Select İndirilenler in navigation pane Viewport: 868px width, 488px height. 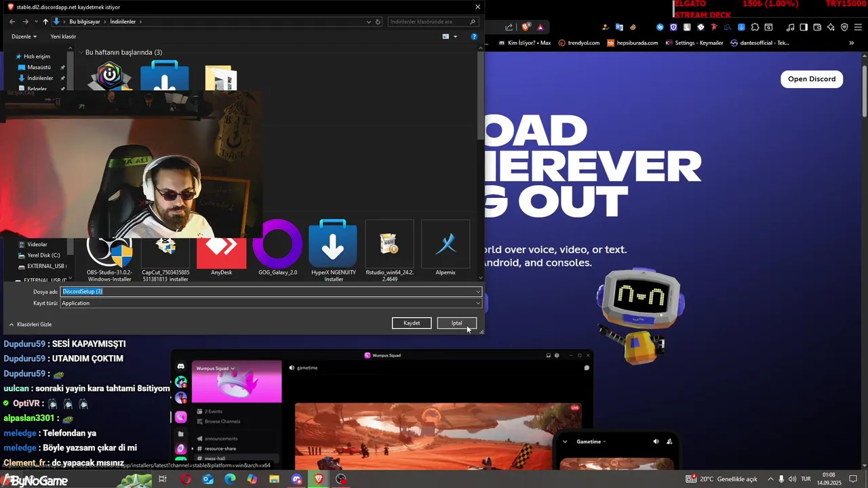click(40, 78)
